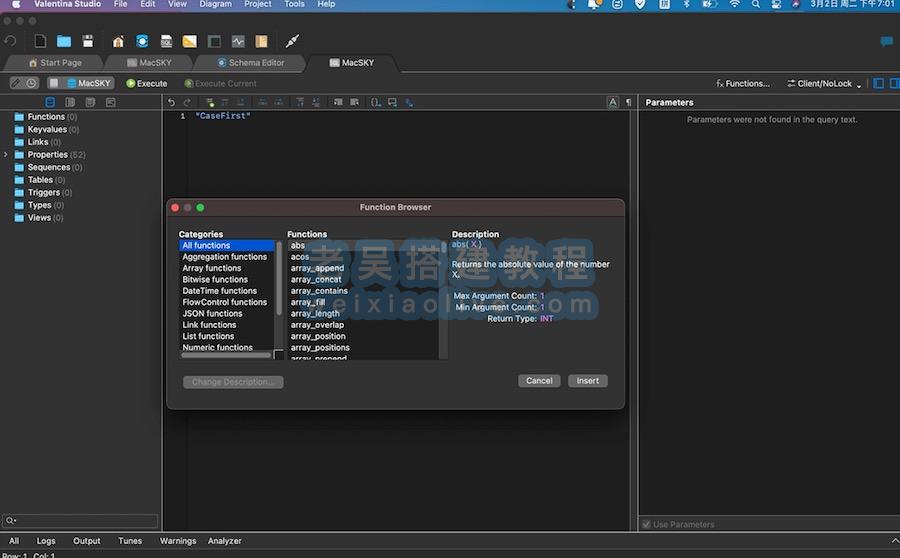
Task: Select array_overlap in Functions list
Action: (x=317, y=325)
